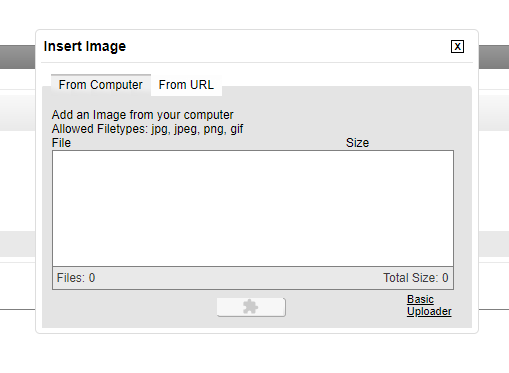Screen dimensions: 509x373
Task: Click the dark gray header bar left of dialog
Action: pos(17,57)
